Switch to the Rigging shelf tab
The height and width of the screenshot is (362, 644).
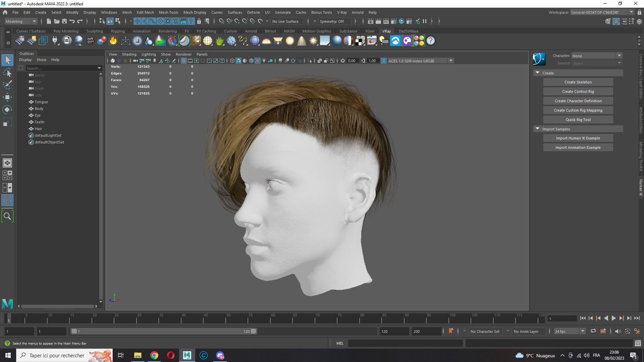coord(118,31)
